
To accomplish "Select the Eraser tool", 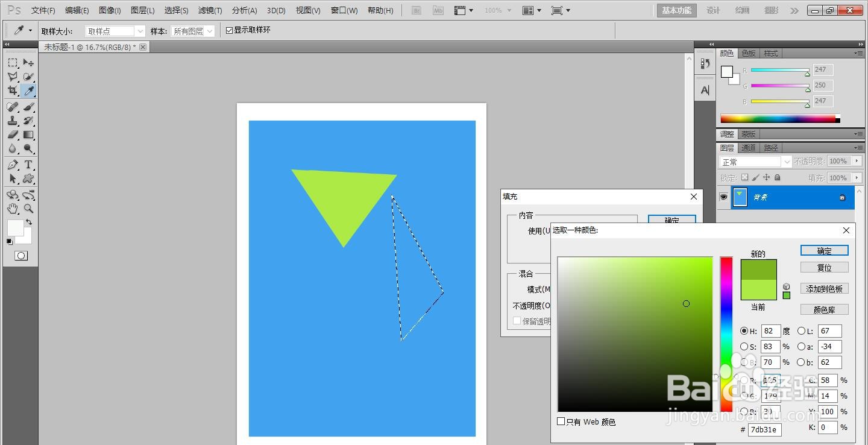I will (13, 134).
